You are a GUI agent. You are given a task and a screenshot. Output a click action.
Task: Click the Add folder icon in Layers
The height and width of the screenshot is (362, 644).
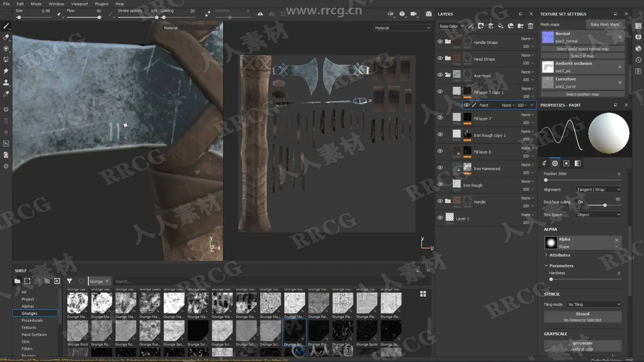click(520, 26)
